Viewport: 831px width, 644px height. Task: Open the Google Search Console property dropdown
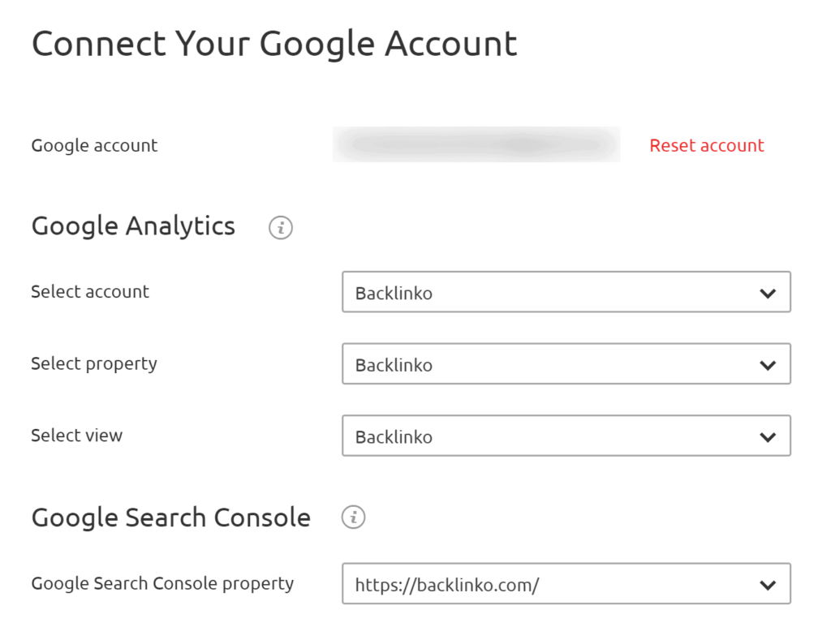pos(568,584)
